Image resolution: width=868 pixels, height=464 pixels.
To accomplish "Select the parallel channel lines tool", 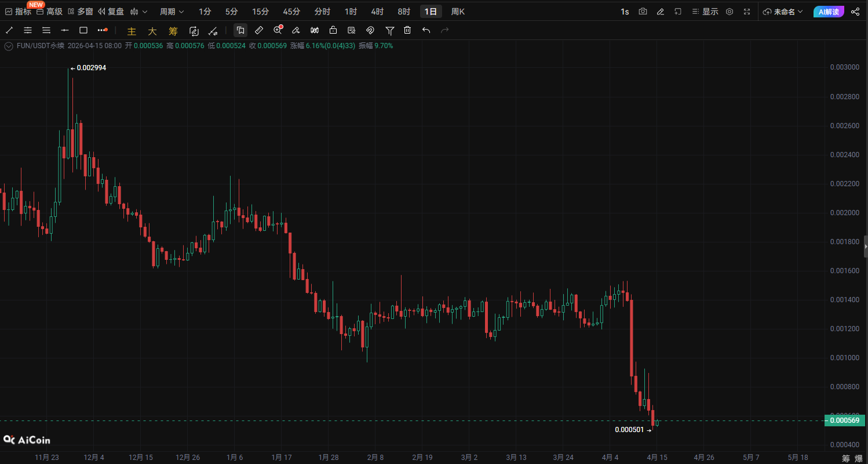I will (28, 30).
